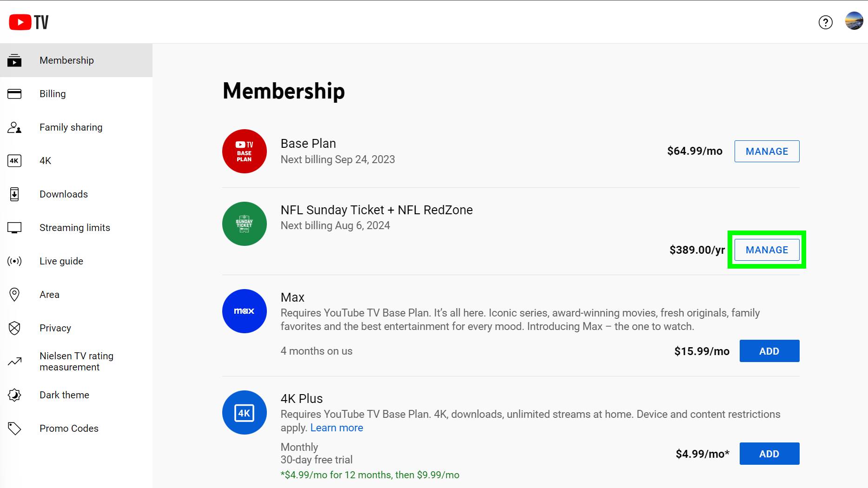The image size is (868, 488).
Task: Click the Privacy shield icon
Action: pyautogui.click(x=14, y=328)
